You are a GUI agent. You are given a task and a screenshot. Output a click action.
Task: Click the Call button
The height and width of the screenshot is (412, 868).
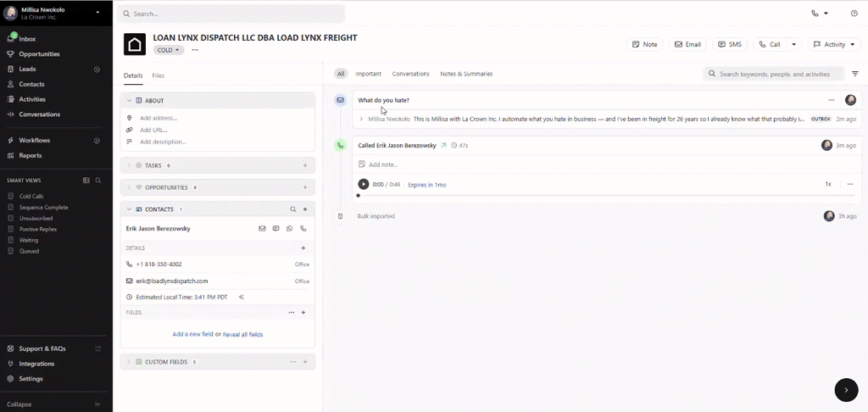pyautogui.click(x=770, y=44)
